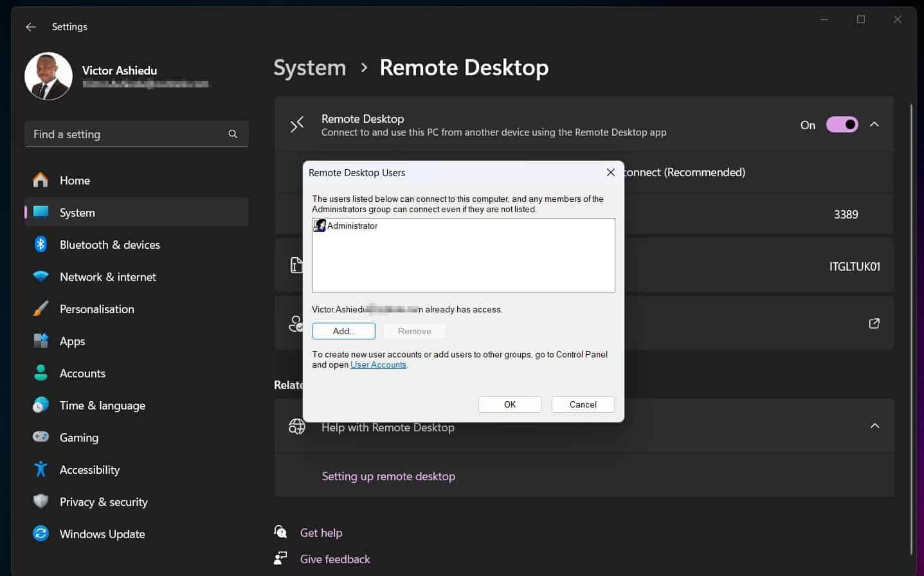Viewport: 924px width, 576px height.
Task: Click the Help with Remote Desktop globe icon
Action: click(297, 426)
